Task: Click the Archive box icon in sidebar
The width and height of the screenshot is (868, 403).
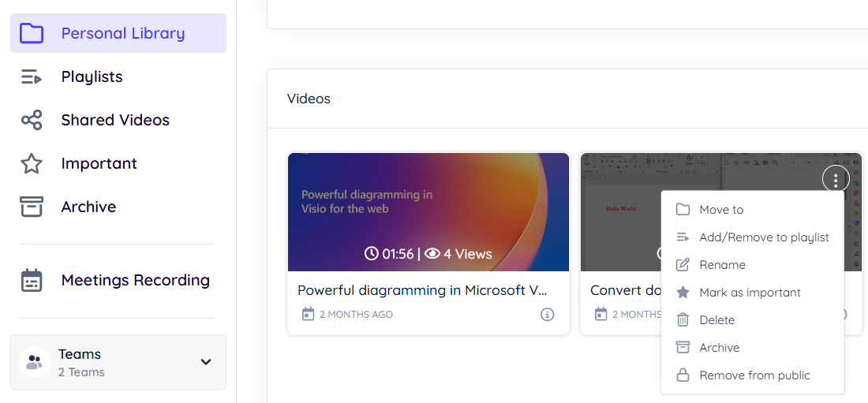Action: click(x=32, y=207)
